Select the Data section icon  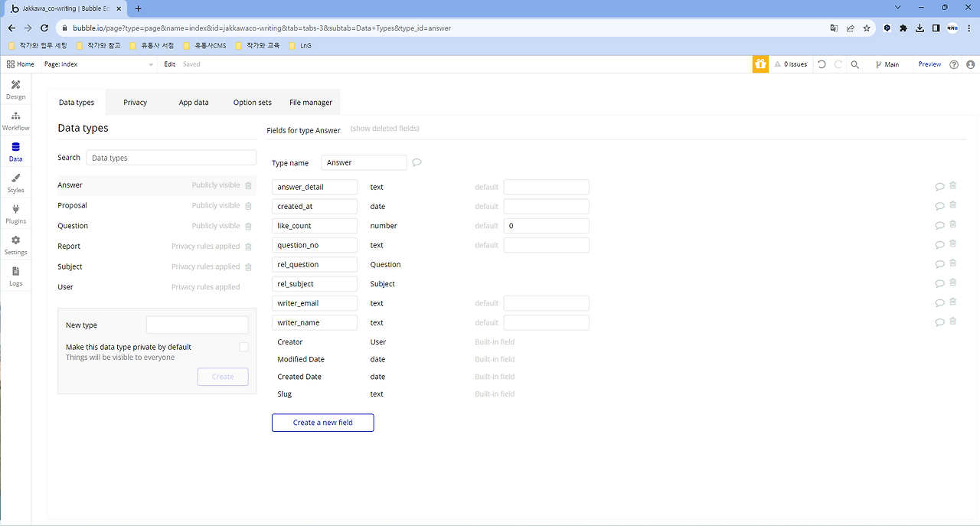pyautogui.click(x=15, y=147)
